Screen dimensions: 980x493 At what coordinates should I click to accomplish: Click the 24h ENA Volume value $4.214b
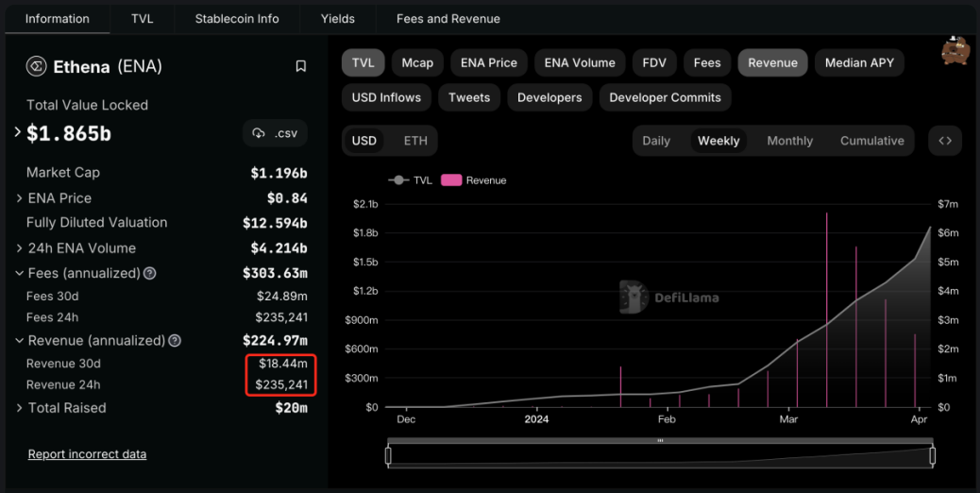(x=279, y=248)
